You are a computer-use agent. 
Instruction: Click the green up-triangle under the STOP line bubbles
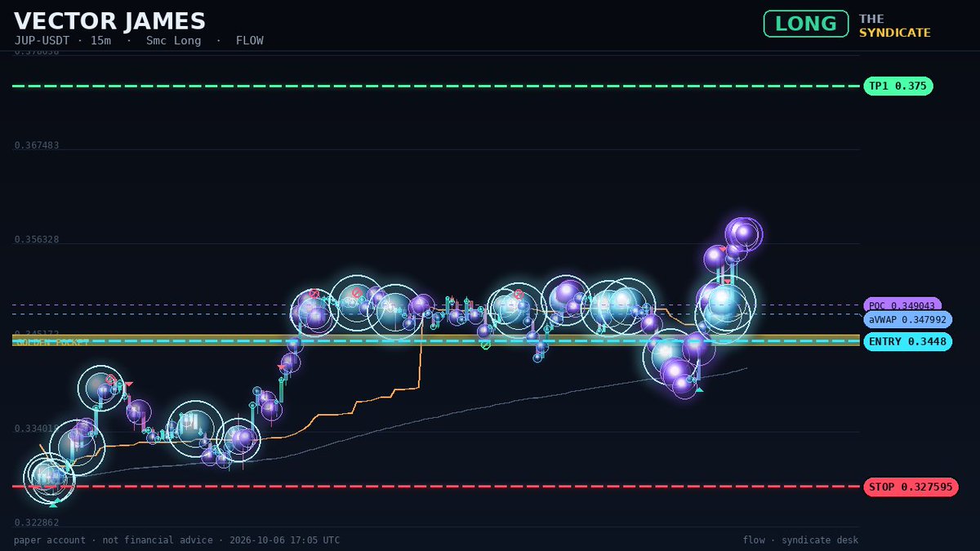click(53, 504)
